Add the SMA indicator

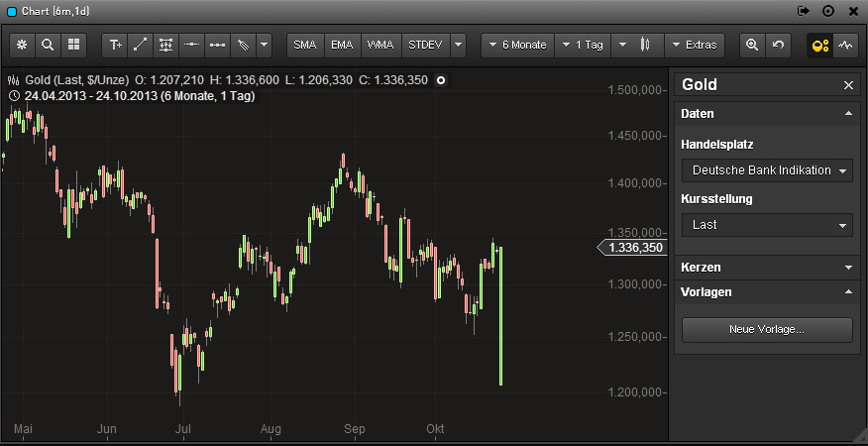[305, 45]
